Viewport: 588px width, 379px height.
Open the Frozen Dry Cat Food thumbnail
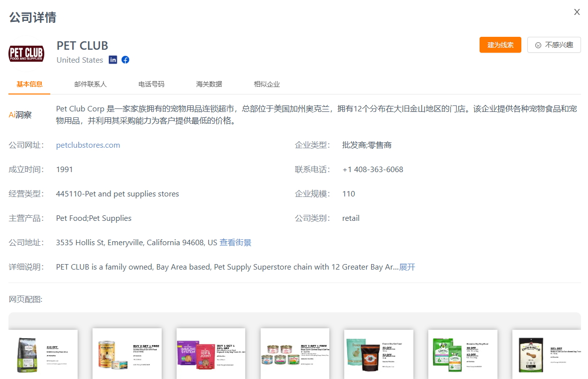(x=379, y=354)
